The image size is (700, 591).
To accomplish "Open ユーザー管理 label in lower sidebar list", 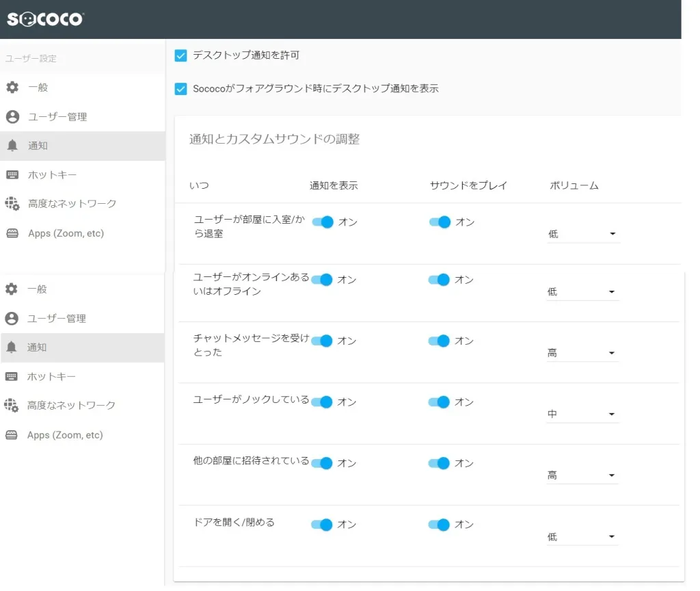I will 57,319.
